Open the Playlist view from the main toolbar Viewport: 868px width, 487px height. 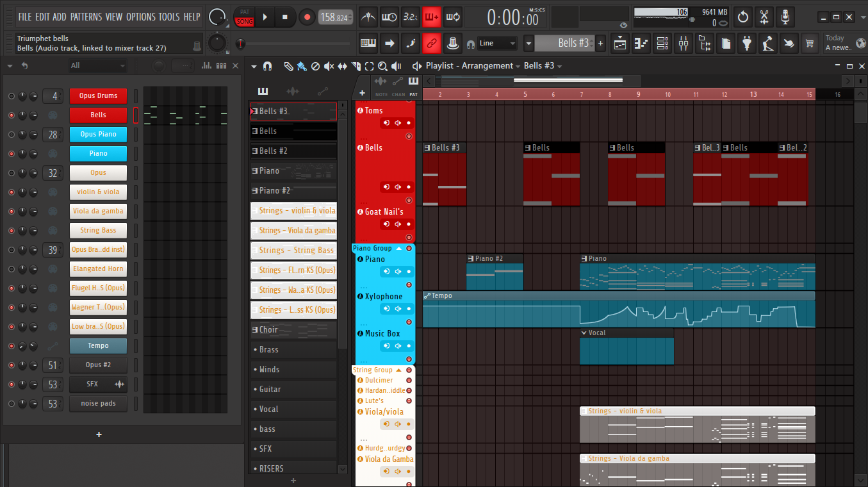pos(620,43)
